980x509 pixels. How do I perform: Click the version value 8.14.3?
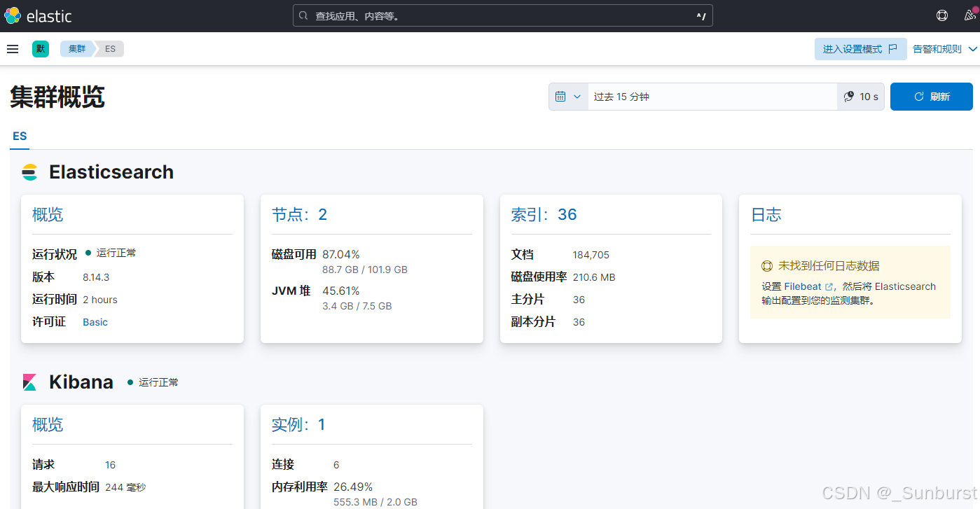pos(96,277)
